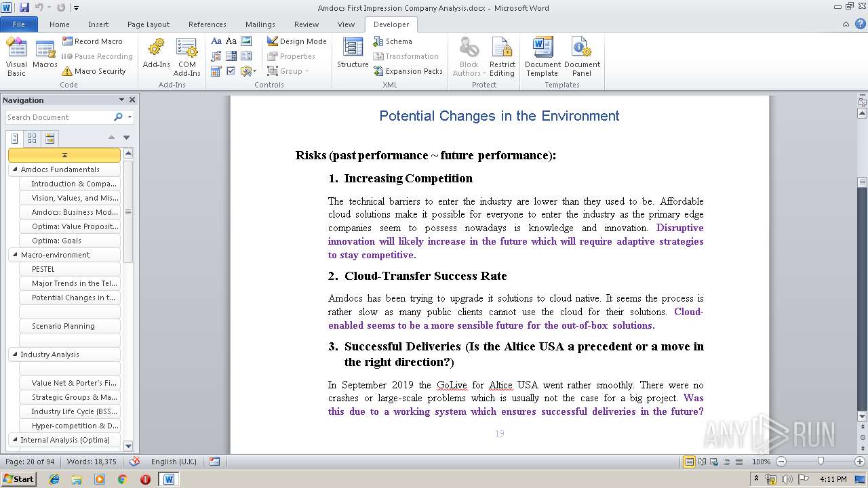The width and height of the screenshot is (868, 488).
Task: Open Customize Quick Access Toolbar dropdown
Action: pyautogui.click(x=77, y=8)
